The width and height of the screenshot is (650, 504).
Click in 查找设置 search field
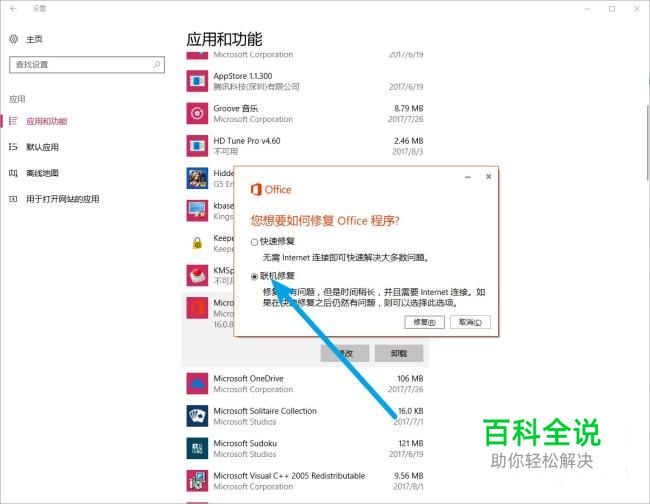[x=87, y=65]
